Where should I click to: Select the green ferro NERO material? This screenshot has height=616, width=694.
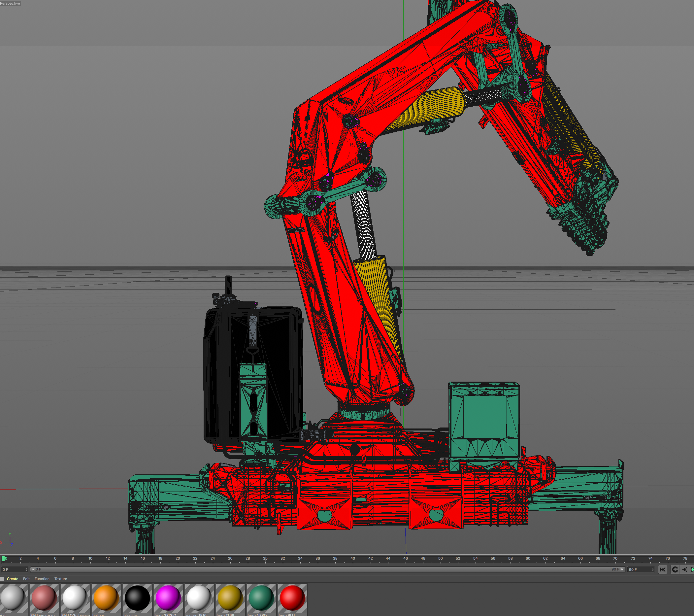click(x=261, y=597)
